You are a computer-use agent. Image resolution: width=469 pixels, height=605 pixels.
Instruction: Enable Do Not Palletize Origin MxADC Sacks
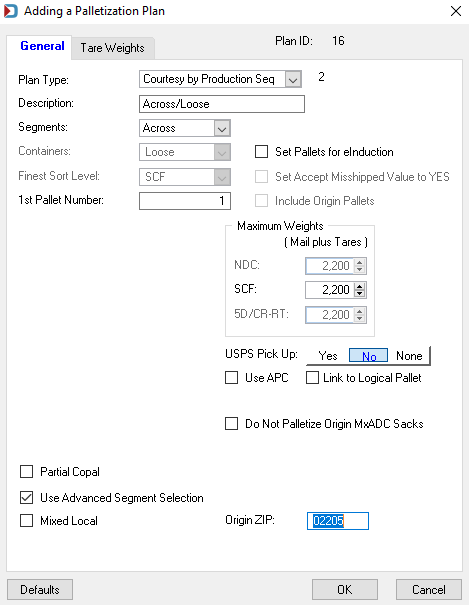click(x=231, y=424)
